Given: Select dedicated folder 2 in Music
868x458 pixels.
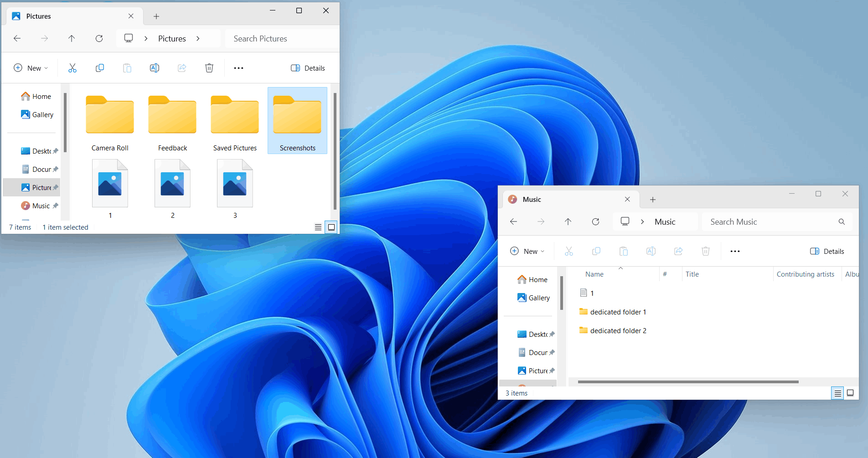Looking at the screenshot, I should pos(613,330).
